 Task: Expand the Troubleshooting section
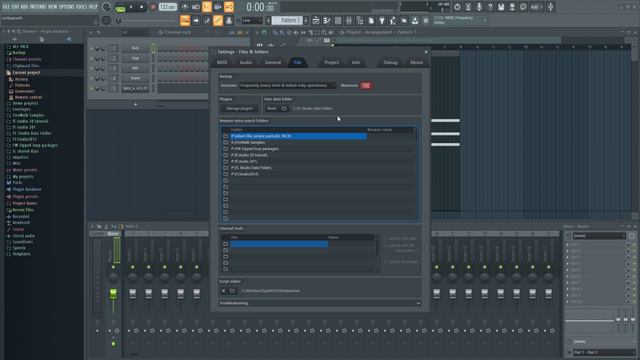320,303
